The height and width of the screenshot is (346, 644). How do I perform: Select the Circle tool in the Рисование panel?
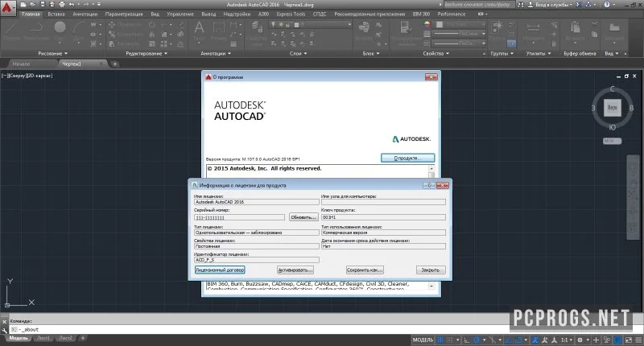coord(60,29)
